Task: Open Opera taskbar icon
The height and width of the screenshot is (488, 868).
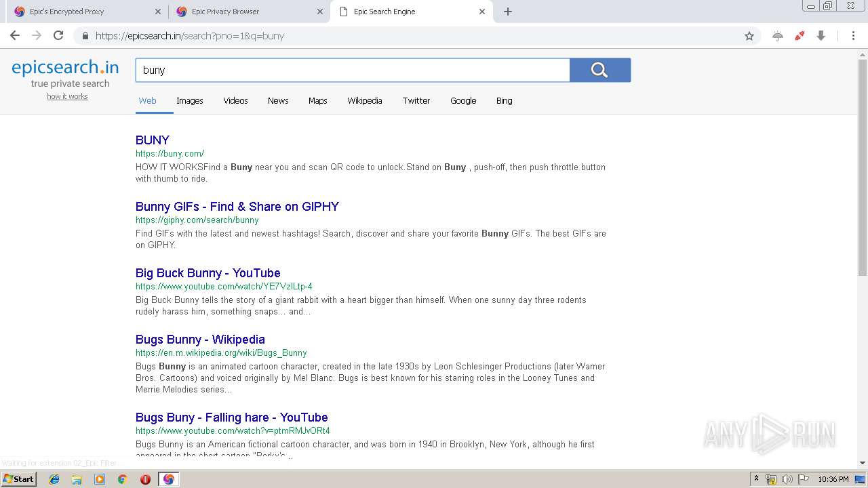Action: coord(145,479)
